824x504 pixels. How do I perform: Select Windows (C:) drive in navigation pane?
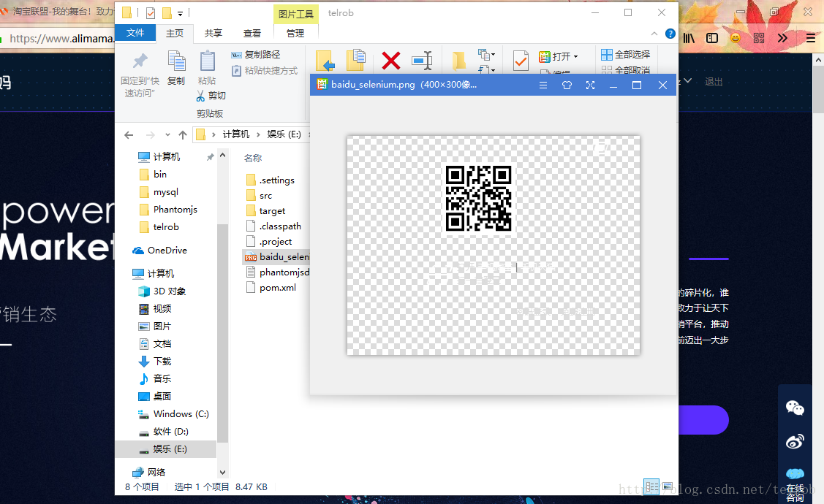coord(173,413)
